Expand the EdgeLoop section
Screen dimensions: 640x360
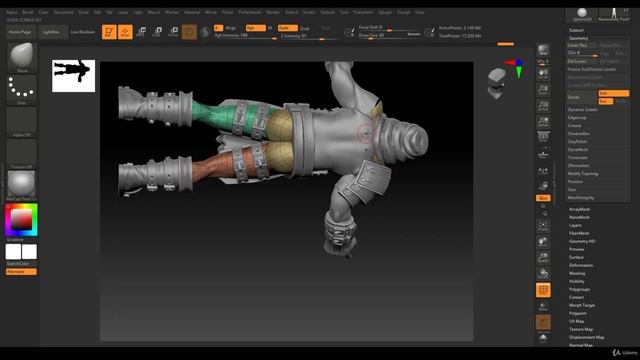coord(577,118)
